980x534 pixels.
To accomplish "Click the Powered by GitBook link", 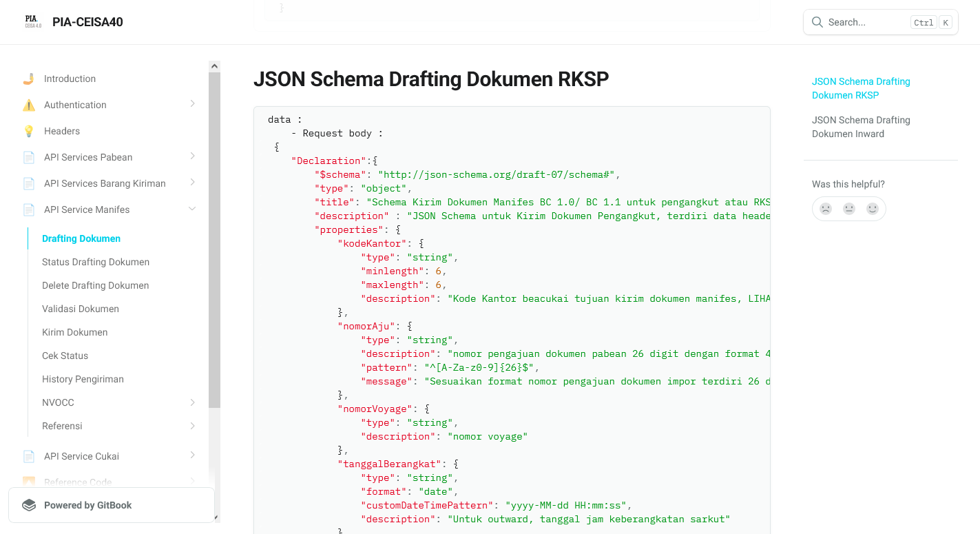I will [x=87, y=505].
